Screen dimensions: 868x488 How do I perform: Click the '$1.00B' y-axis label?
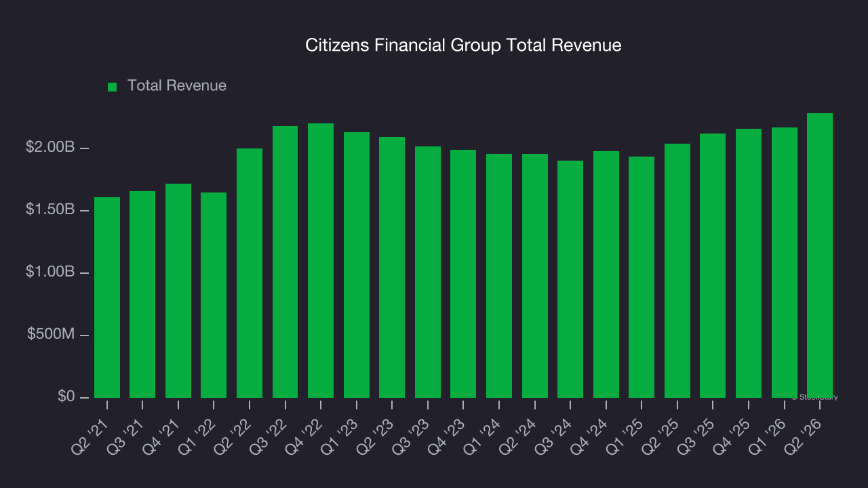[50, 272]
